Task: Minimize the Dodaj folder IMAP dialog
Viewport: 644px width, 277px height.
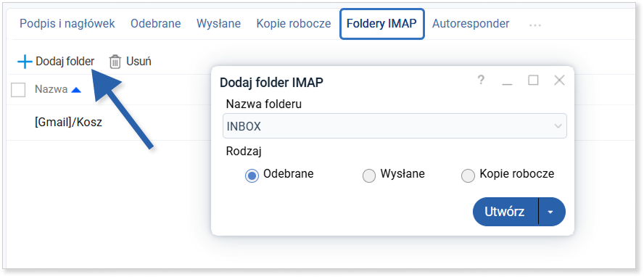Action: [507, 80]
